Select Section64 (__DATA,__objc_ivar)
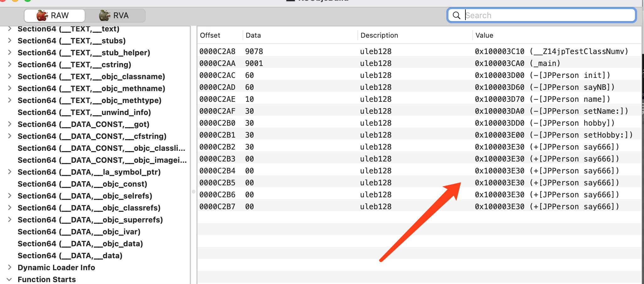The height and width of the screenshot is (284, 644). click(79, 232)
